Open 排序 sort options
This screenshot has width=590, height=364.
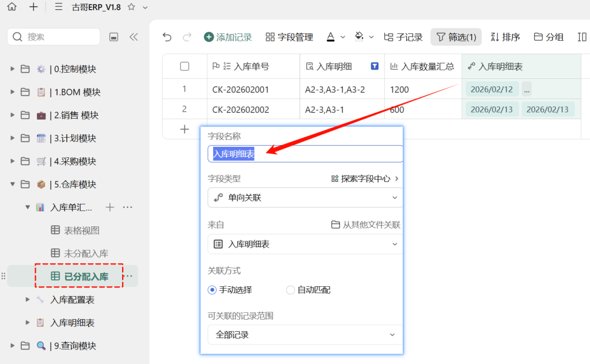click(x=505, y=37)
